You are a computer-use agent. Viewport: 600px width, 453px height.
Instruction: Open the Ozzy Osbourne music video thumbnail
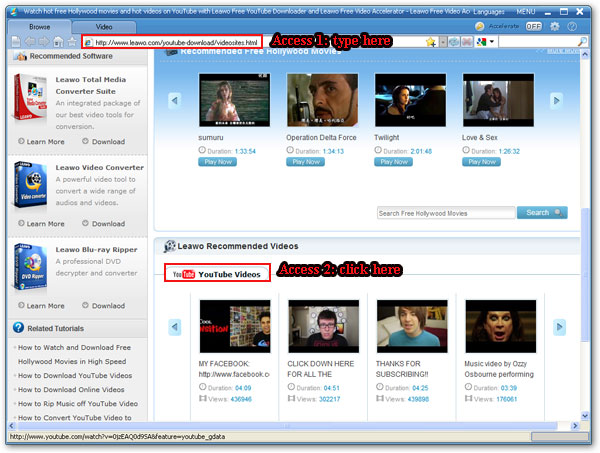click(501, 326)
